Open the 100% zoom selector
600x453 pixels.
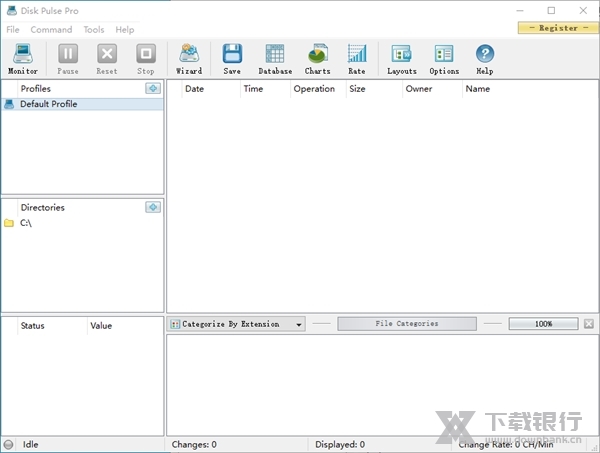click(543, 324)
